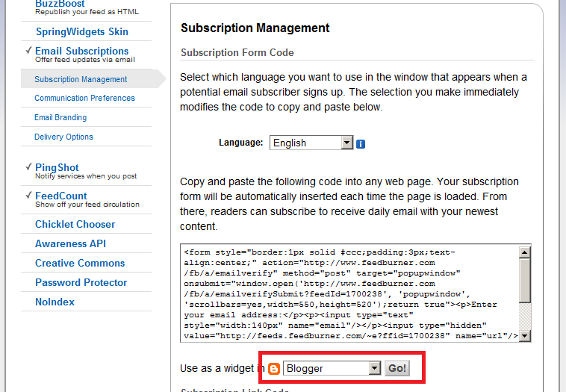Open SpringWidgets Skin link
Viewport: 566px width, 392px height.
(82, 32)
